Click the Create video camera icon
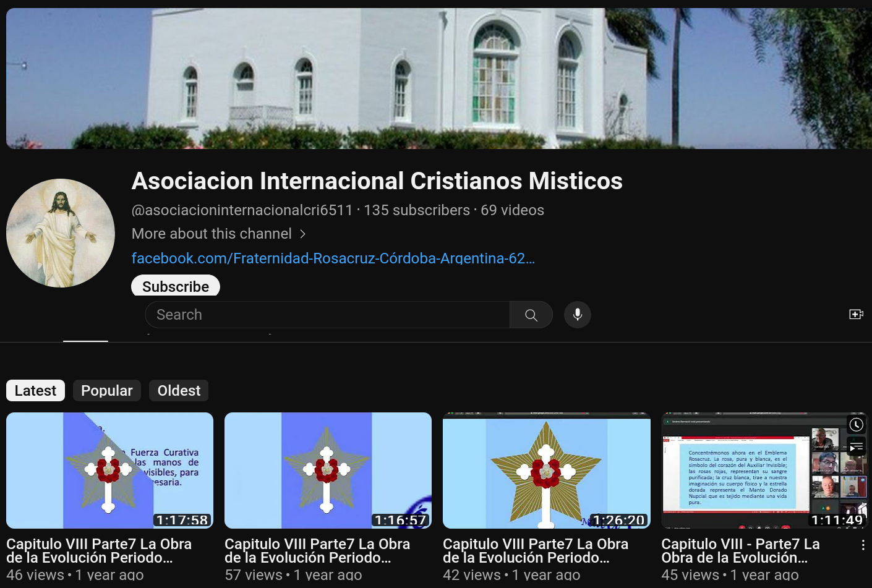 point(856,315)
